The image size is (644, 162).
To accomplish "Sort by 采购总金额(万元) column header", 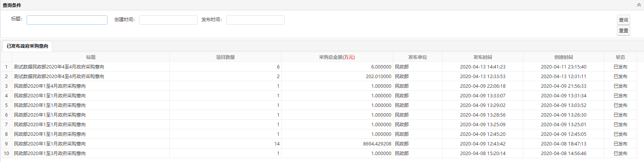I will coord(337,57).
